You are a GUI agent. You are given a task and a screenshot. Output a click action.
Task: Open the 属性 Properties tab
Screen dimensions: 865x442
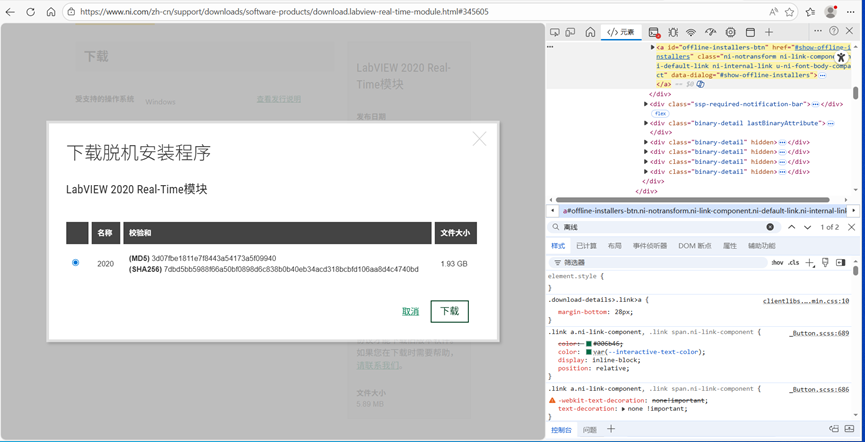730,246
